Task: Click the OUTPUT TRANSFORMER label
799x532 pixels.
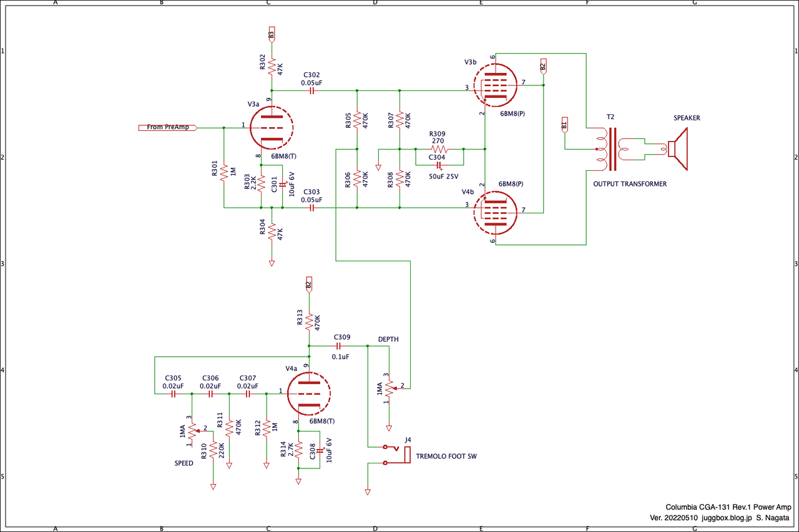Action: [x=630, y=184]
